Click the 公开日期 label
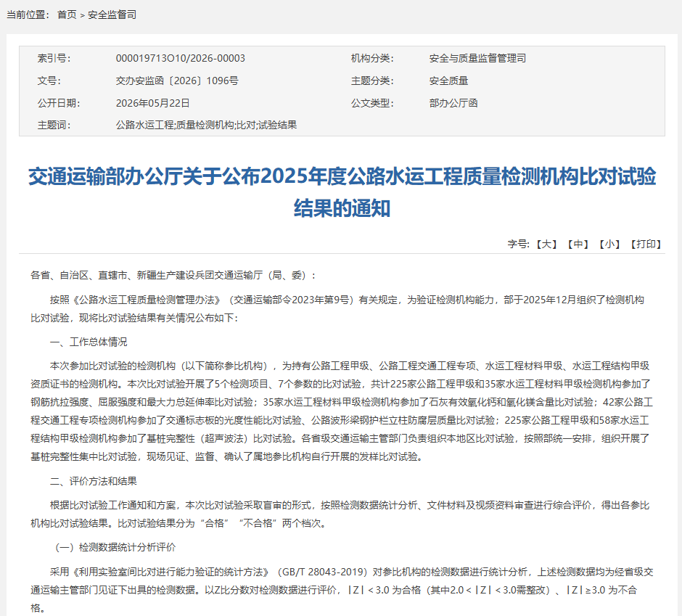Screen dimensions: 682x616 pos(59,103)
